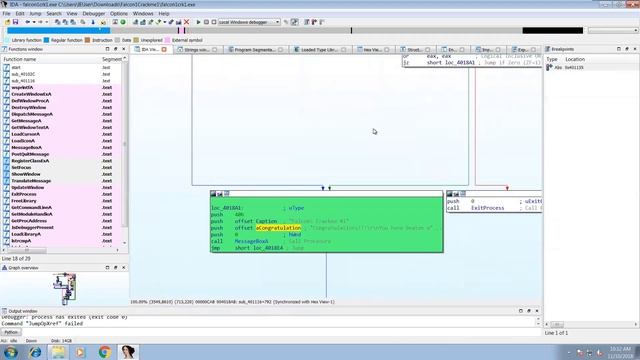This screenshot has height=360, width=640.
Task: Click the Regular function legend color
Action: [x=47, y=40]
